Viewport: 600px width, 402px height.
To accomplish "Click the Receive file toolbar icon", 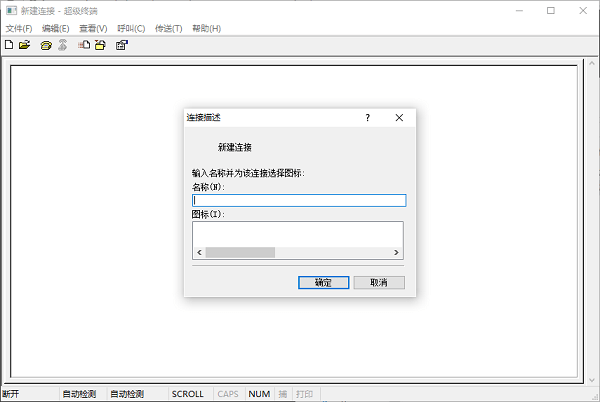I will (100, 45).
